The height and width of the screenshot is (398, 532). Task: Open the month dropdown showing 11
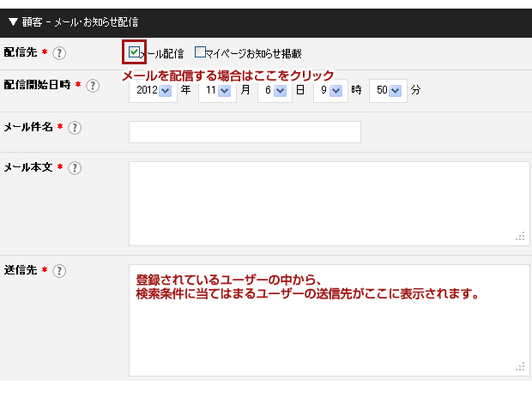(x=217, y=91)
